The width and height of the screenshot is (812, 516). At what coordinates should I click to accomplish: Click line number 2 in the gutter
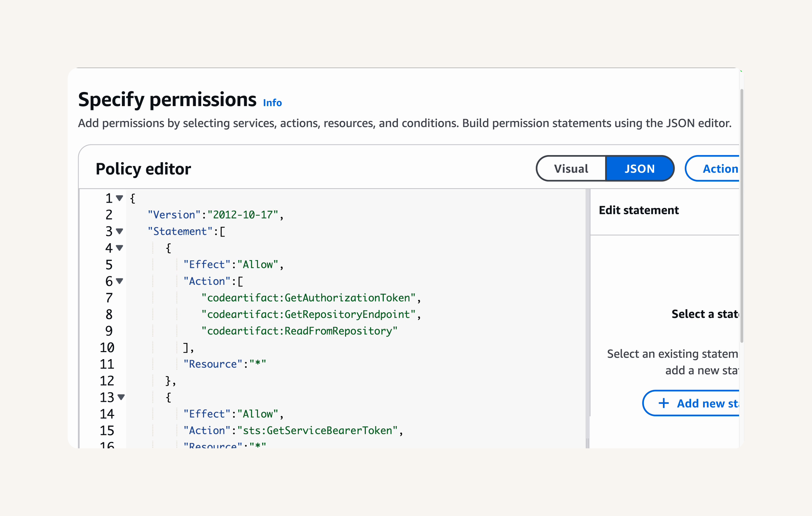[109, 215]
